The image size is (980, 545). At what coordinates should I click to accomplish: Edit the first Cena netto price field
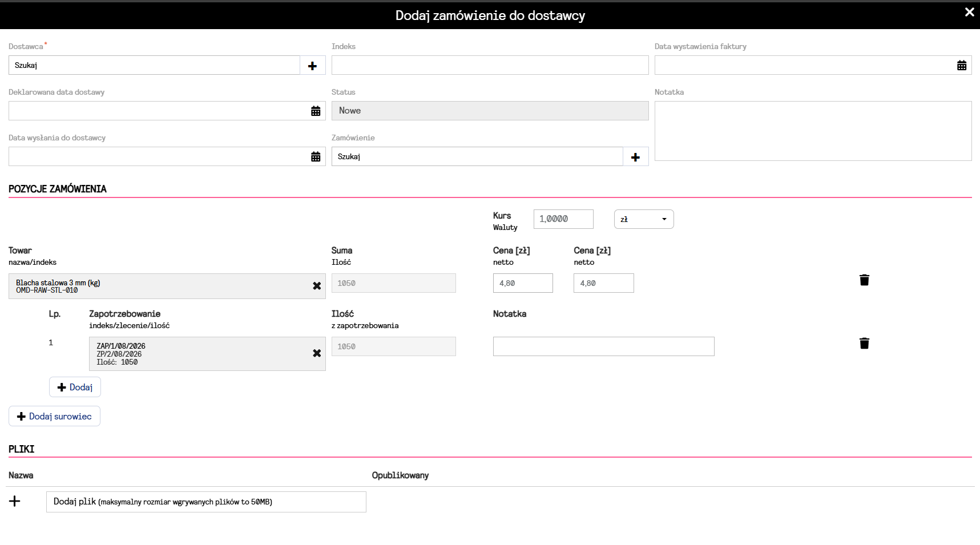point(523,283)
